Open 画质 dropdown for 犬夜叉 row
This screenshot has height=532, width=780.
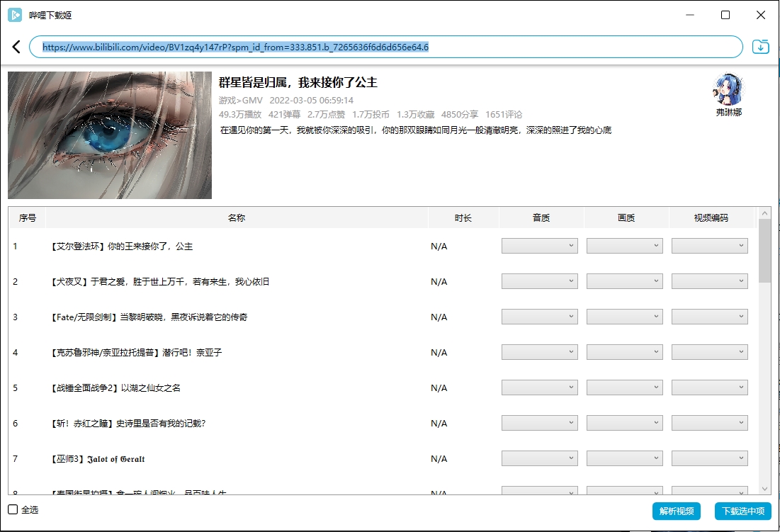point(625,281)
